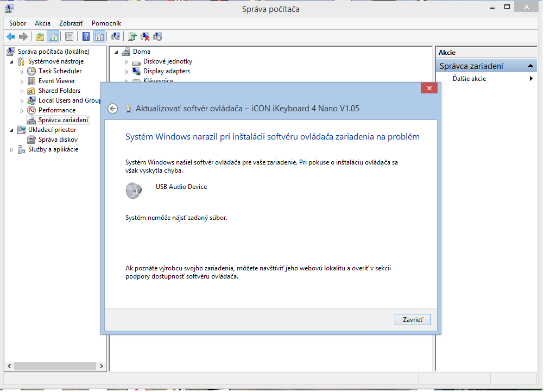Click the Správa diskov disk icon

31,140
